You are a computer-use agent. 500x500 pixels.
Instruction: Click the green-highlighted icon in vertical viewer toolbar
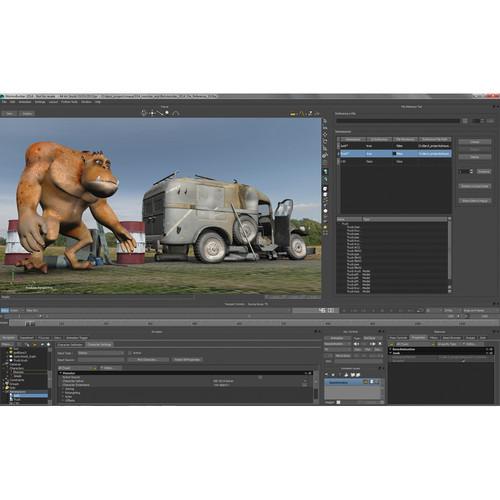[x=325, y=171]
